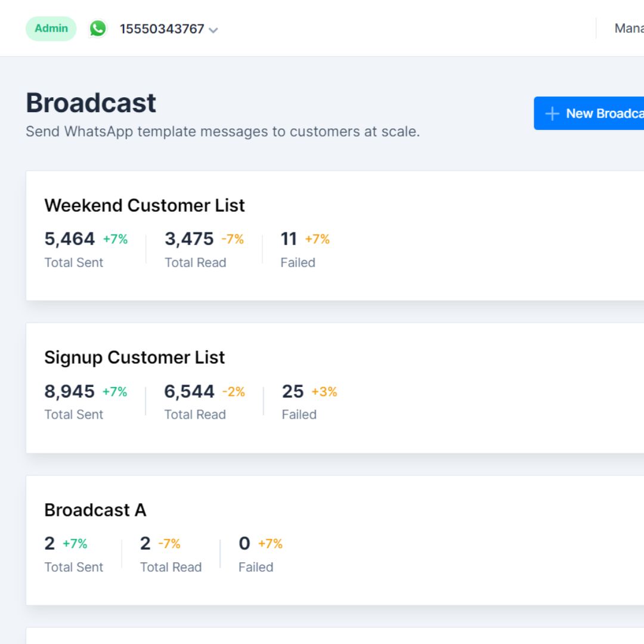The image size is (644, 644).
Task: Click the Broadcast page heading
Action: [x=91, y=103]
